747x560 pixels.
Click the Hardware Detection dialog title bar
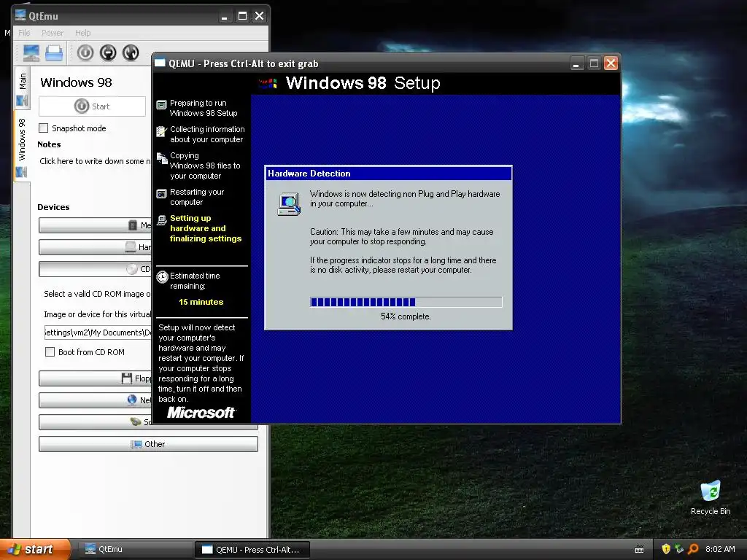[388, 174]
